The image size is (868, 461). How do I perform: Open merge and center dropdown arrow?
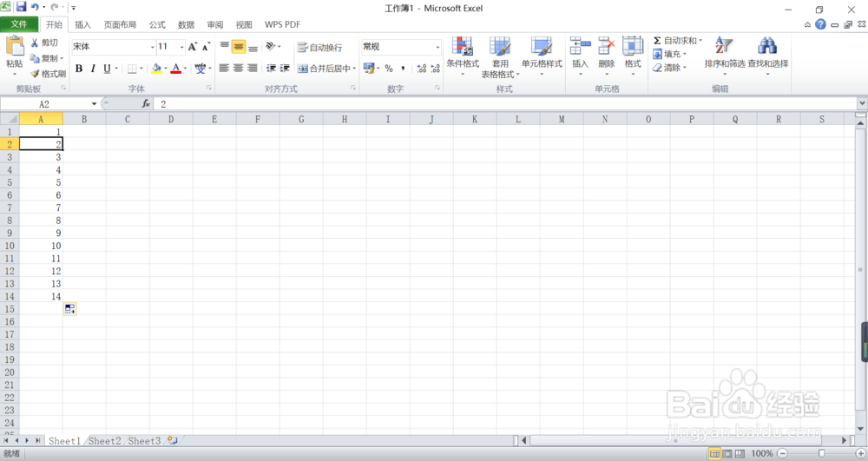point(354,69)
